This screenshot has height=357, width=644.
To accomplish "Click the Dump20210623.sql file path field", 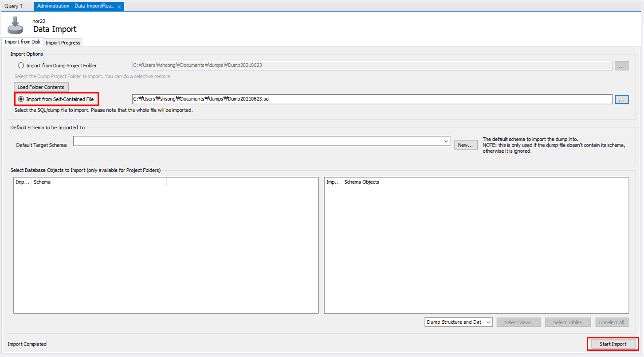I will [372, 99].
